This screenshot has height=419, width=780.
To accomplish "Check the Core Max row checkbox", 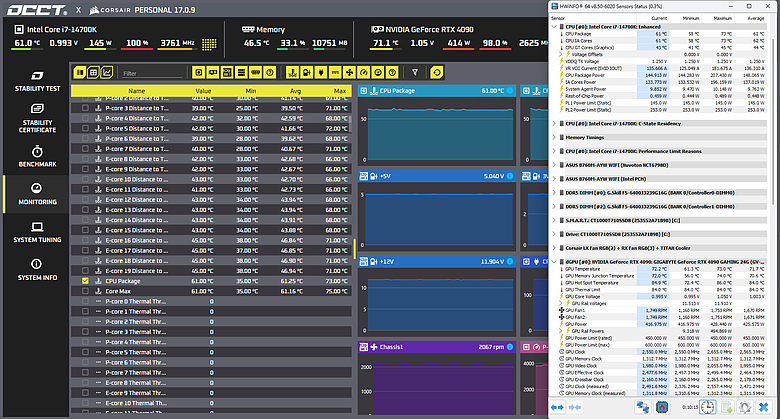I will pyautogui.click(x=85, y=291).
